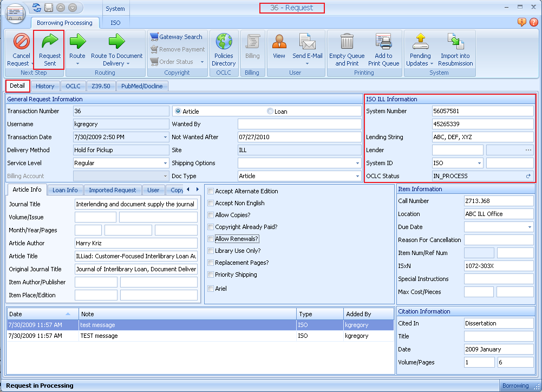The image size is (542, 392).
Task: Expand the System ID dropdown
Action: 479,163
